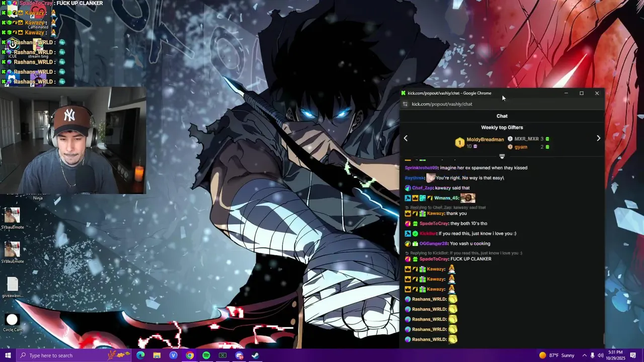Image resolution: width=644 pixels, height=362 pixels.
Task: Click Chef_Zap's avatar badge icon
Action: pyautogui.click(x=408, y=188)
